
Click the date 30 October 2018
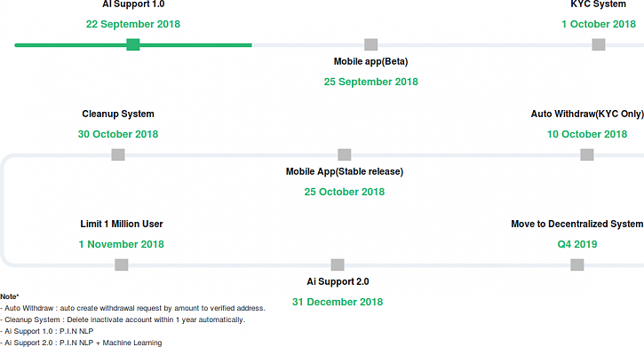click(118, 134)
